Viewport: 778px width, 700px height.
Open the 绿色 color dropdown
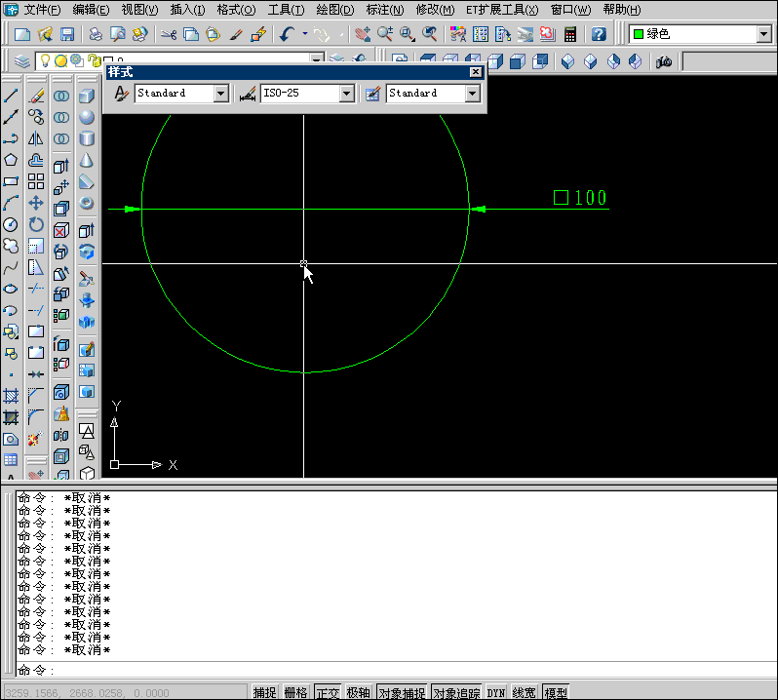click(x=764, y=34)
